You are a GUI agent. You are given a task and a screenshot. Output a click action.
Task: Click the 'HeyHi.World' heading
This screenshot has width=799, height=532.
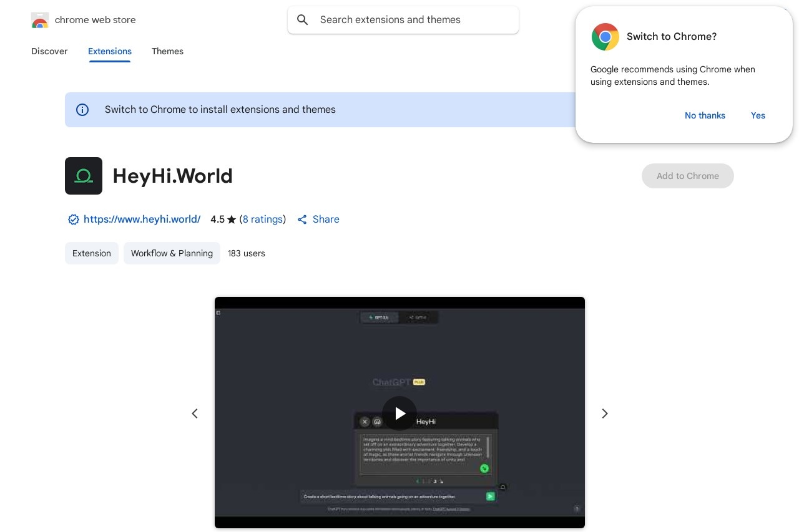(173, 176)
